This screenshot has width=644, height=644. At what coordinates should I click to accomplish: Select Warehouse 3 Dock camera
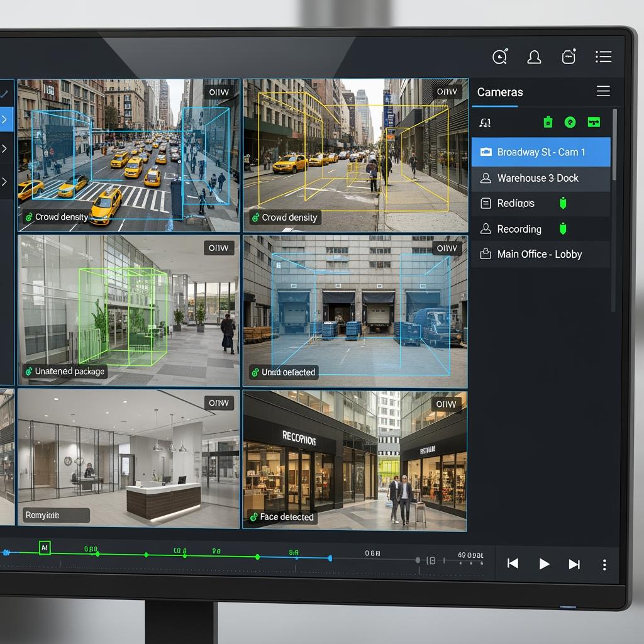coord(538,178)
